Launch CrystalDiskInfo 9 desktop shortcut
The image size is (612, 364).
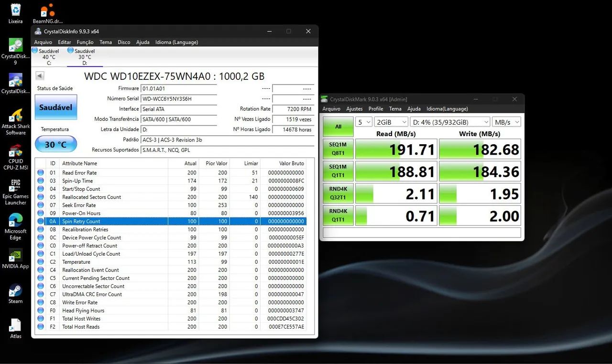click(x=16, y=52)
